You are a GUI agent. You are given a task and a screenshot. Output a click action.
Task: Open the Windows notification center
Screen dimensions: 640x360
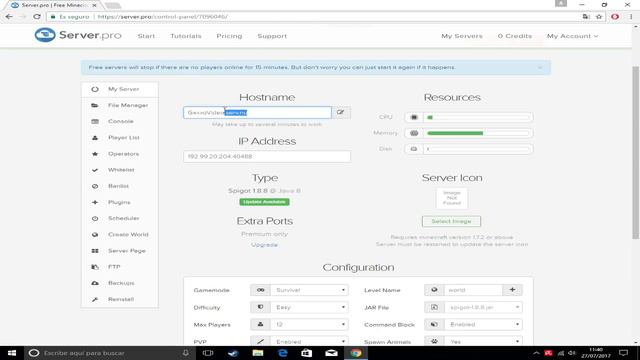point(623,353)
